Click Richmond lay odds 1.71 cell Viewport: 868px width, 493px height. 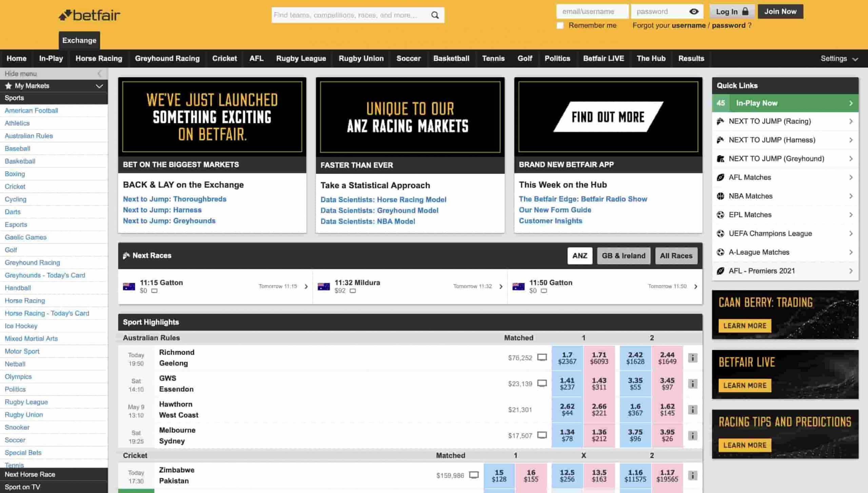point(599,358)
